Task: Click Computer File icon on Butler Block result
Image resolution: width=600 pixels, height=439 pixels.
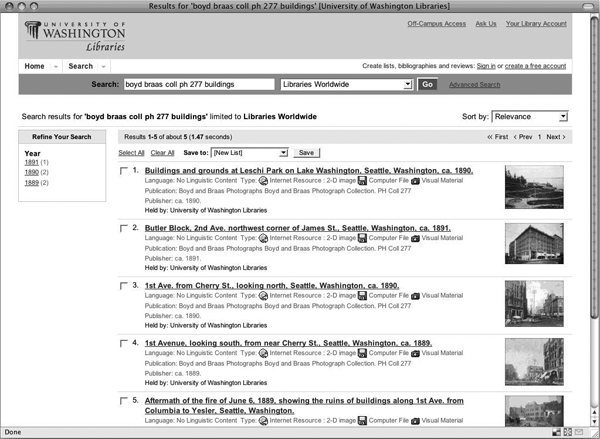Action: coord(363,240)
